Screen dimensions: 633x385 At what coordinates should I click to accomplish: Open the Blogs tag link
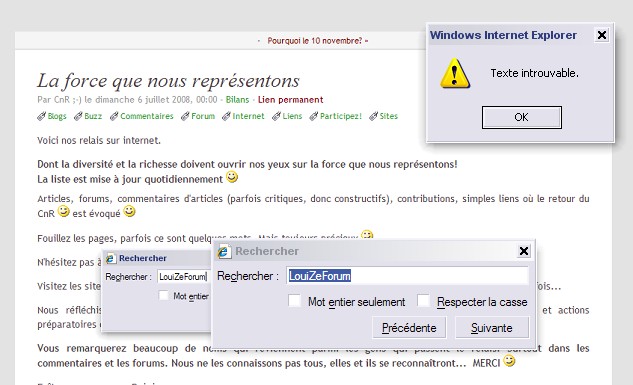coord(57,116)
